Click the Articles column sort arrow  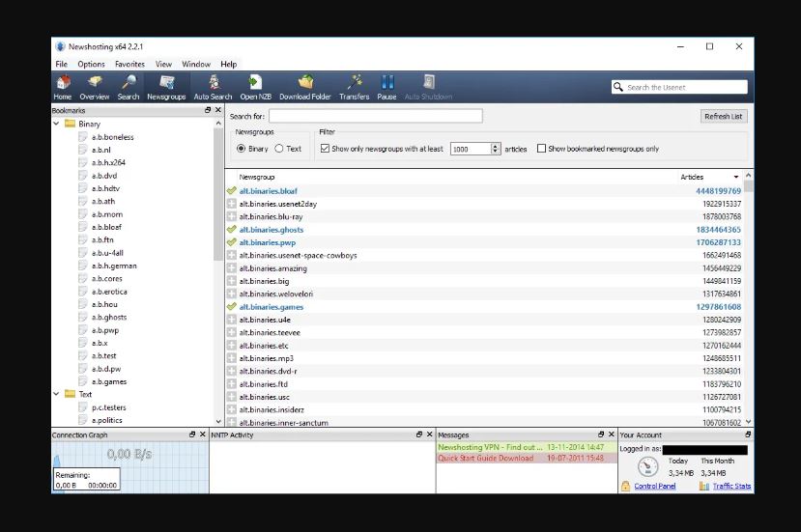(736, 177)
